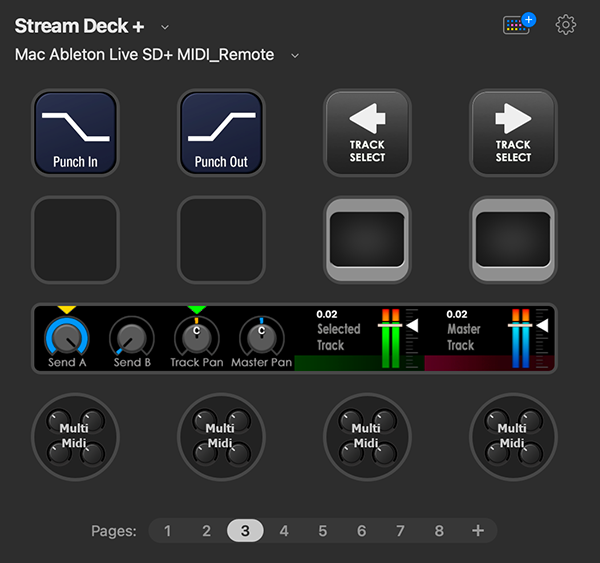
Task: Click the white arrow beside Selected Track meter
Action: 412,326
